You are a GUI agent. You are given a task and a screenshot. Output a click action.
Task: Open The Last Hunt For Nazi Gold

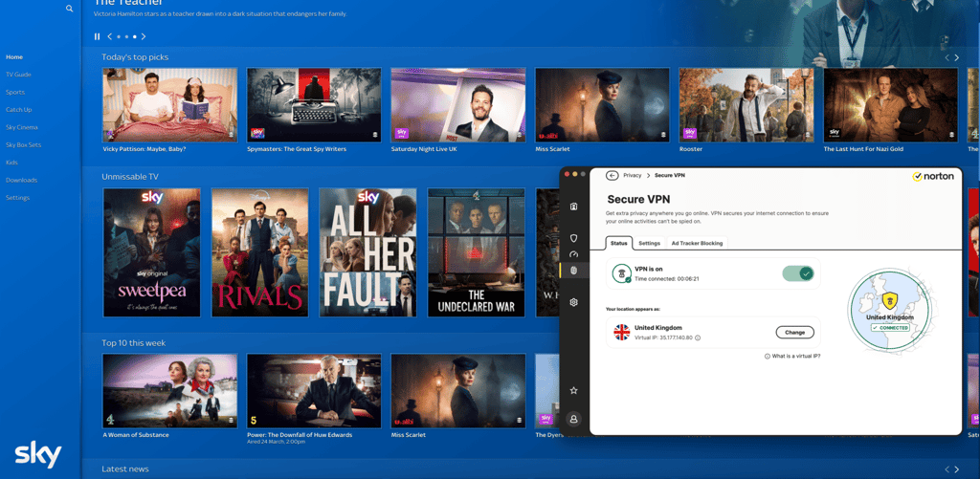point(891,105)
